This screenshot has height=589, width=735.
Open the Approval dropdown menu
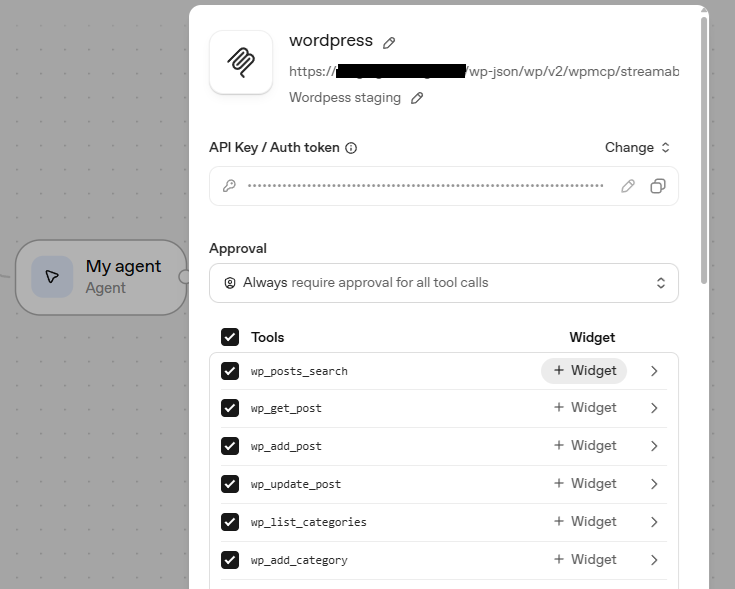444,283
